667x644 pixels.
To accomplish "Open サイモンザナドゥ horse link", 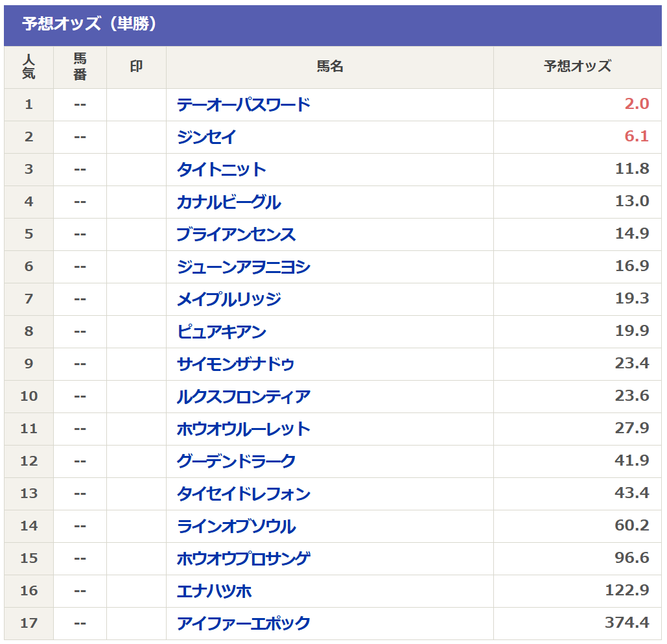I will click(x=235, y=364).
